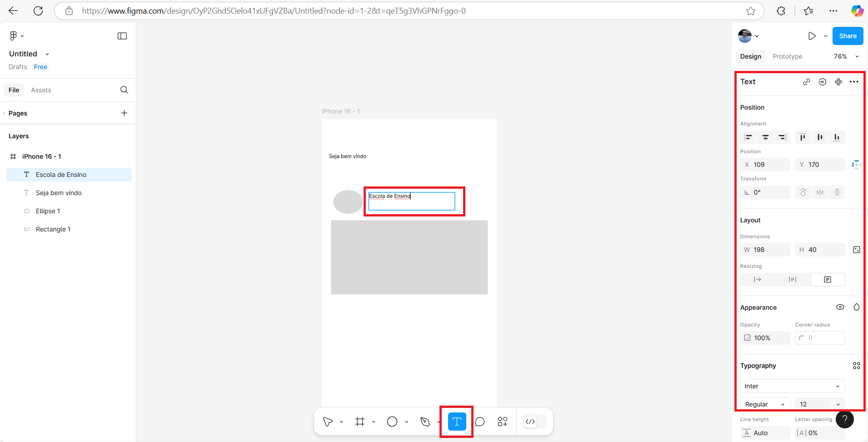The image size is (868, 442).
Task: Set auto width text resizing
Action: tap(758, 280)
